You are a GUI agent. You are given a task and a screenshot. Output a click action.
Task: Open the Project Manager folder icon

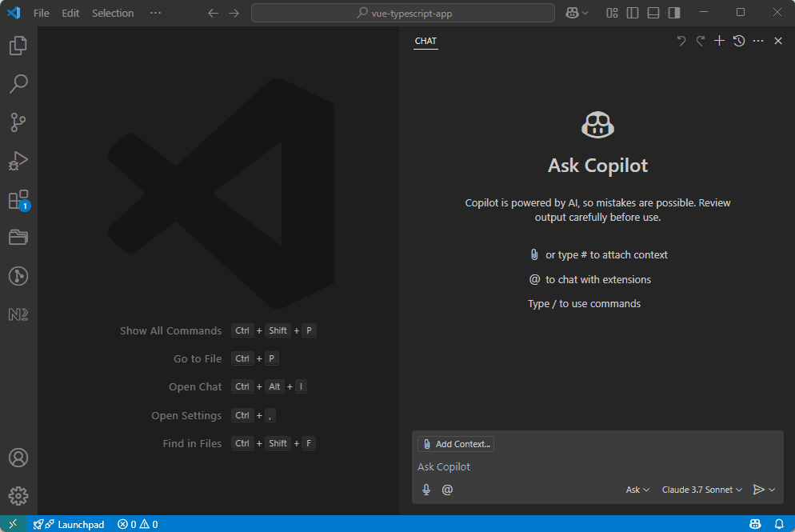coord(18,238)
